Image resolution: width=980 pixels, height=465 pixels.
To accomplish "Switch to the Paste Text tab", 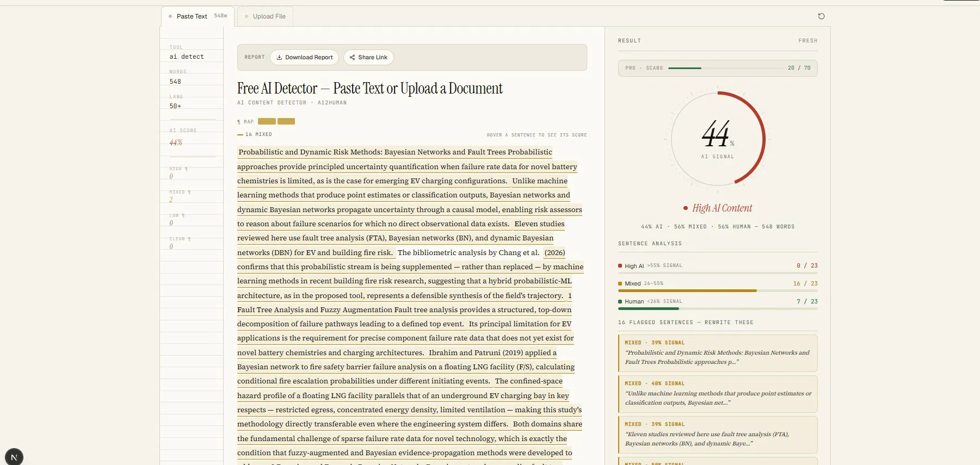I will click(198, 16).
